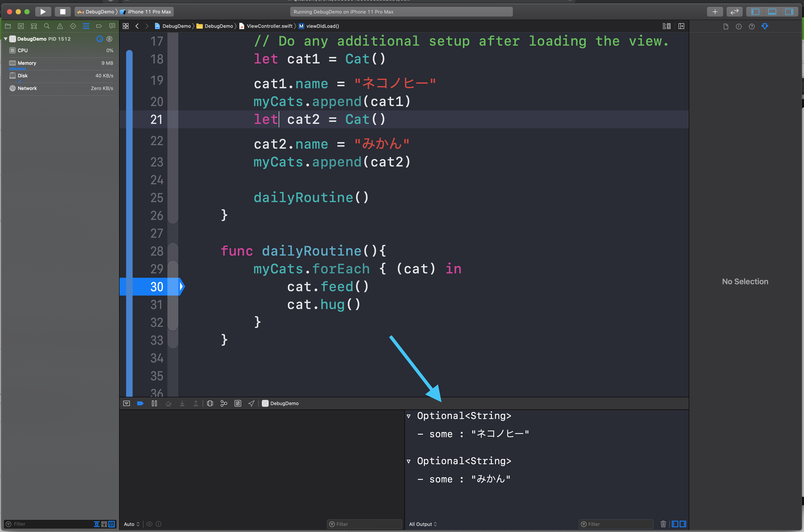Select the Memory gauge row
The image size is (804, 532).
(x=61, y=63)
